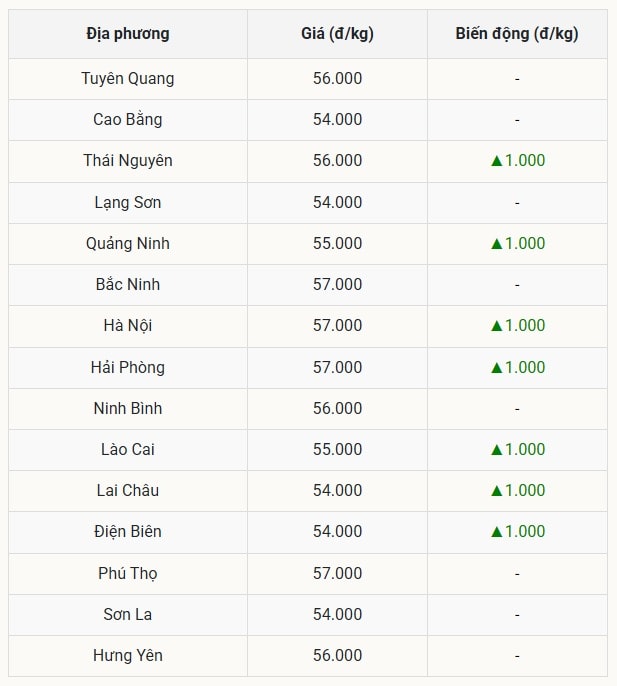This screenshot has height=686, width=617.
Task: Select the Ninh Bình location cell
Action: click(x=128, y=409)
